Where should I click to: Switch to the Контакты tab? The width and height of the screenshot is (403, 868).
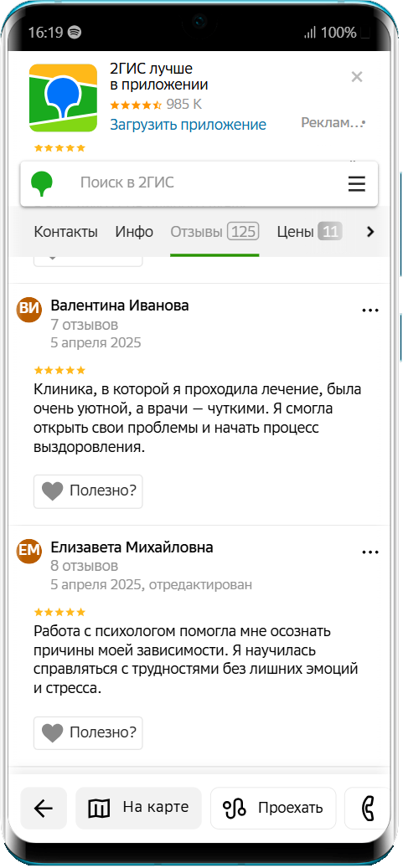coord(66,232)
